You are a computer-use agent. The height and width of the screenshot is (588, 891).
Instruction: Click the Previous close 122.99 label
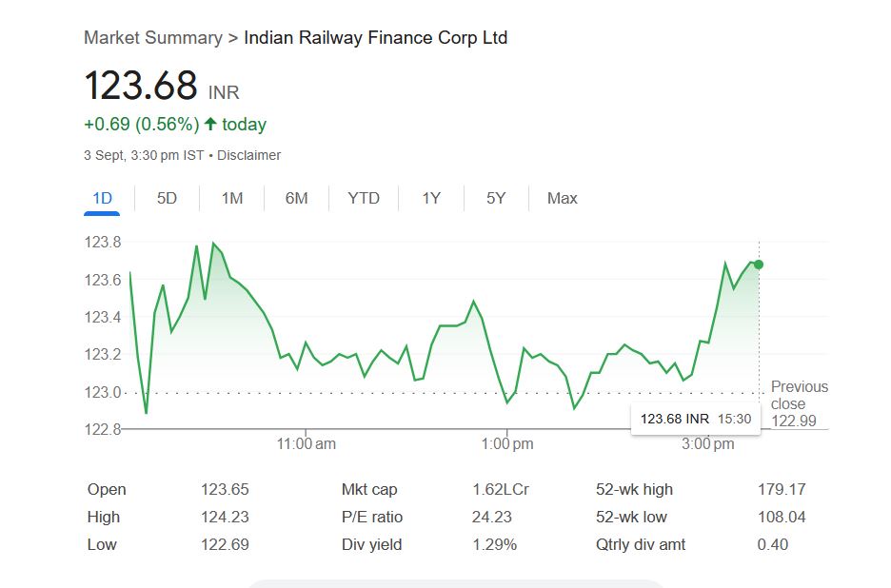(x=799, y=403)
